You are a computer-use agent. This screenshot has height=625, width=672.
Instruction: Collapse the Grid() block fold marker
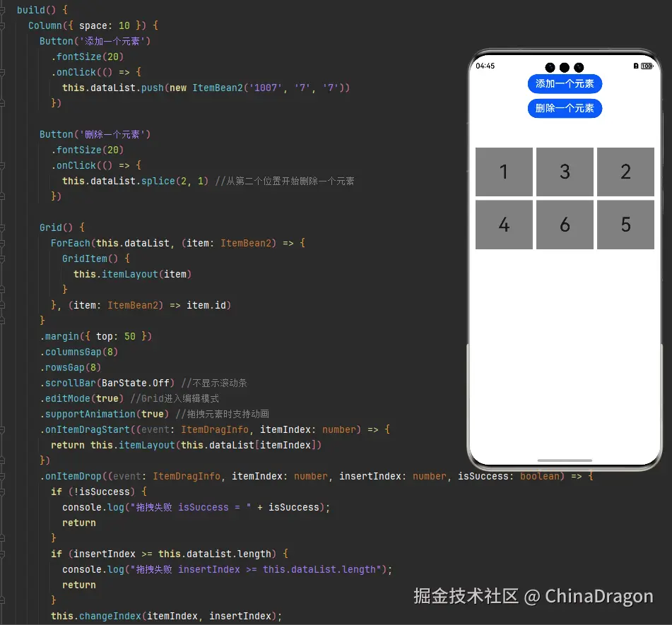(2, 227)
